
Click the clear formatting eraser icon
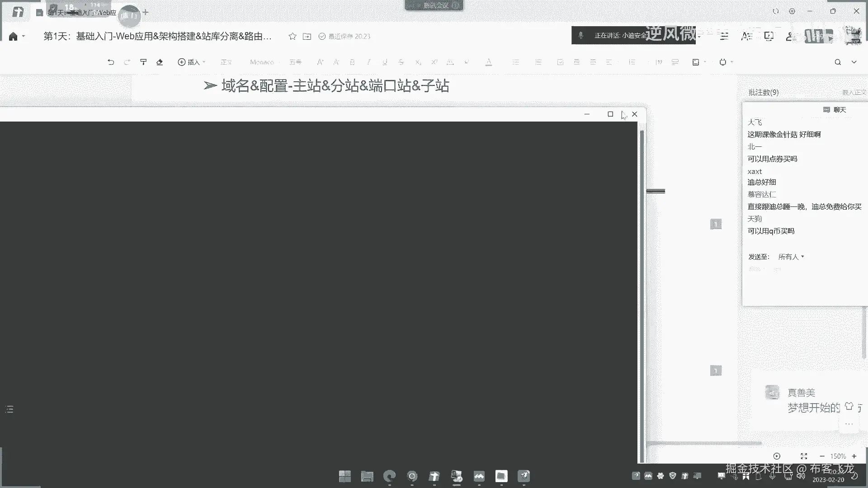160,62
